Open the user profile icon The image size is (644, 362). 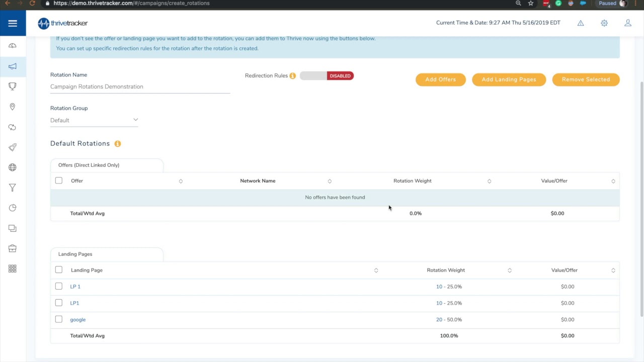[x=628, y=23]
